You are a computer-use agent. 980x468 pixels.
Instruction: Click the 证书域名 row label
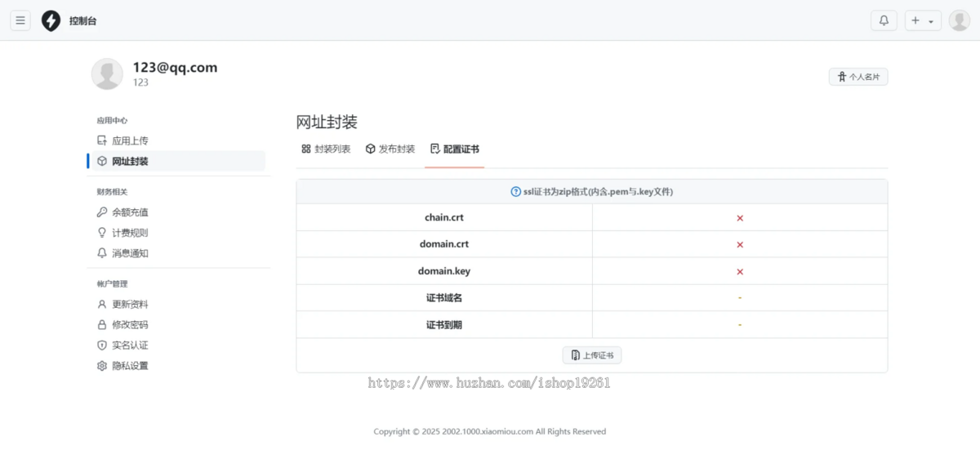tap(444, 298)
